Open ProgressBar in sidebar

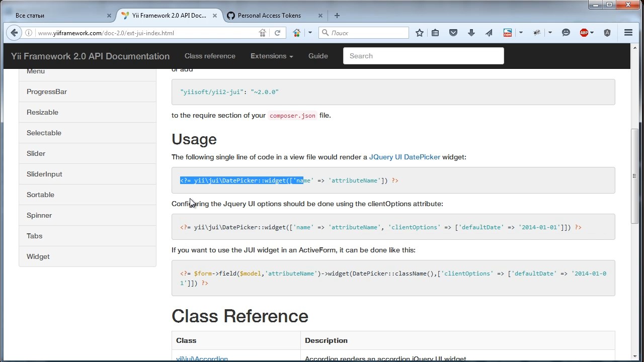tap(88, 92)
